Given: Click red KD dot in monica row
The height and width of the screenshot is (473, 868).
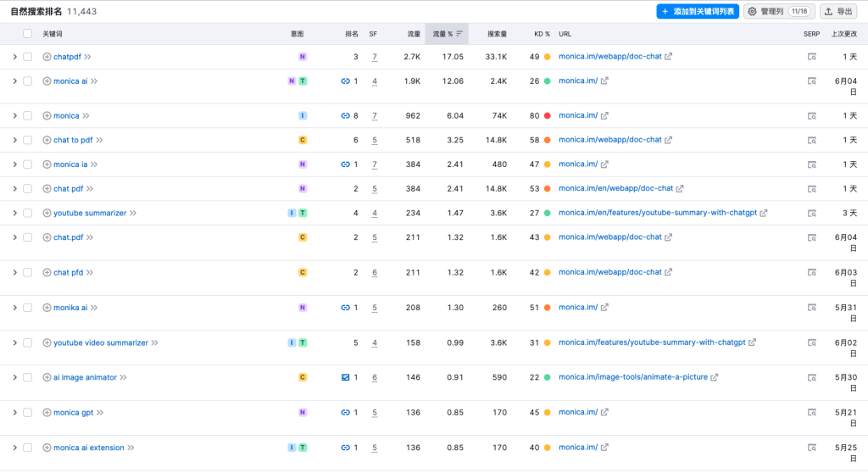Looking at the screenshot, I should 547,116.
